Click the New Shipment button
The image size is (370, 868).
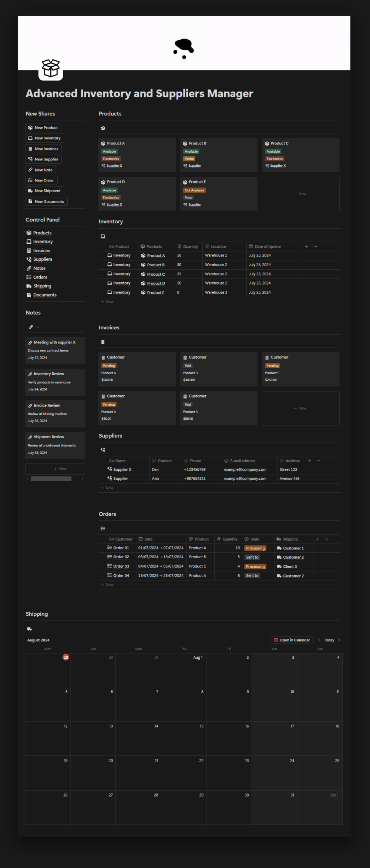44,191
